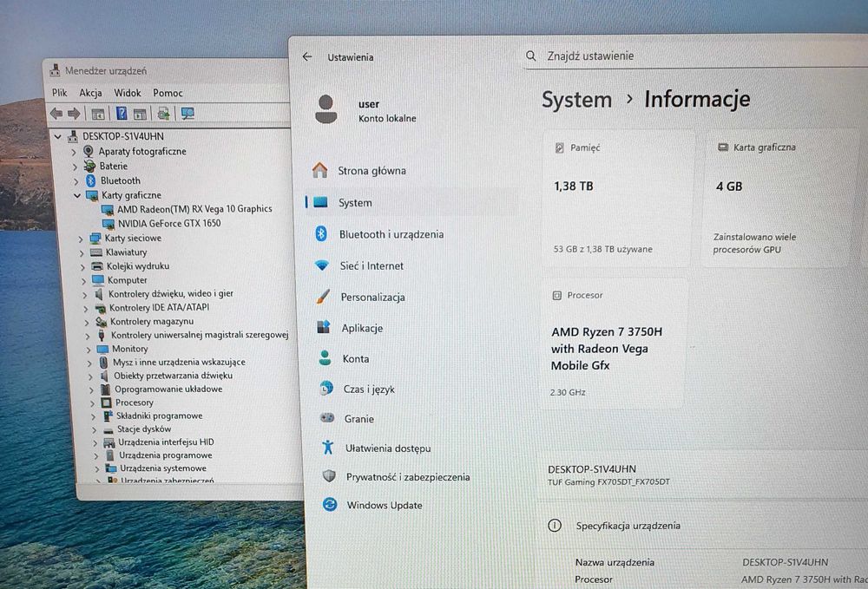This screenshot has height=589, width=868.
Task: Click the Konta person icon
Action: (325, 358)
